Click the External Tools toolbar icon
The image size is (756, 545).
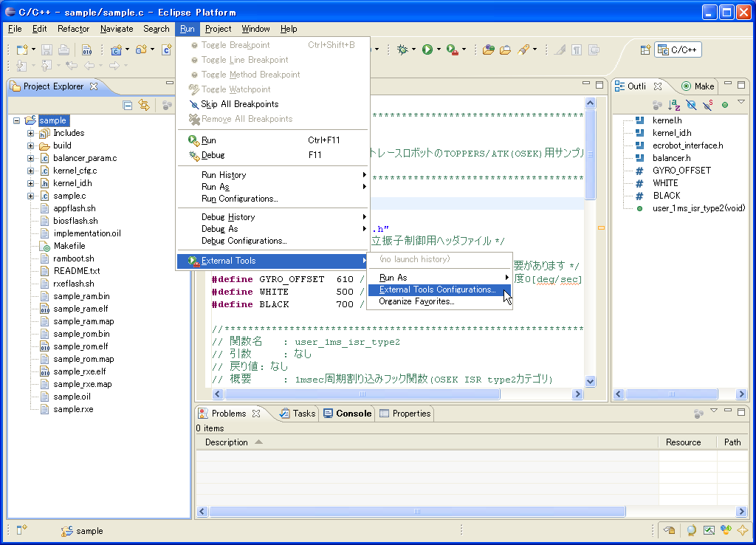[453, 49]
